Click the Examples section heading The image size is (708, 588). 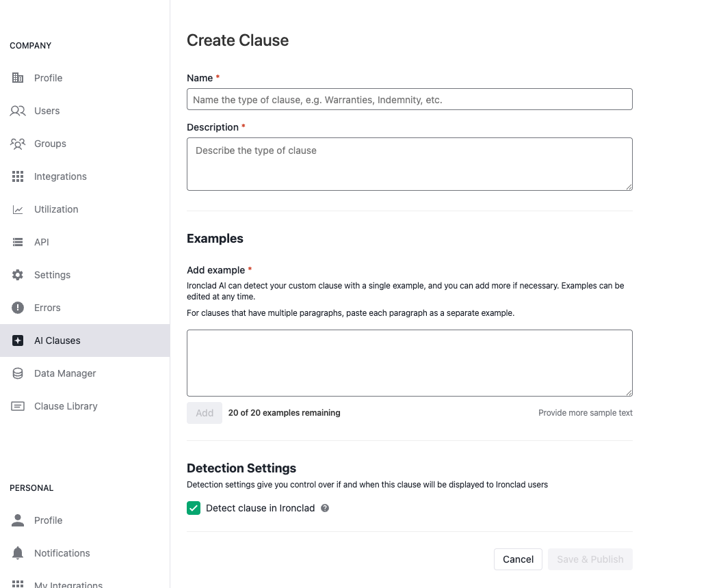215,238
